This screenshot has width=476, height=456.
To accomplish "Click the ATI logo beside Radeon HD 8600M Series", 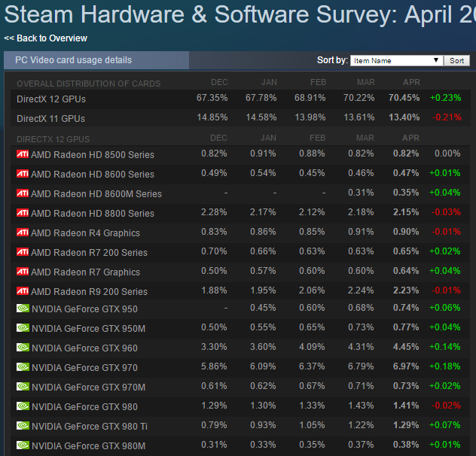I will pos(23,193).
